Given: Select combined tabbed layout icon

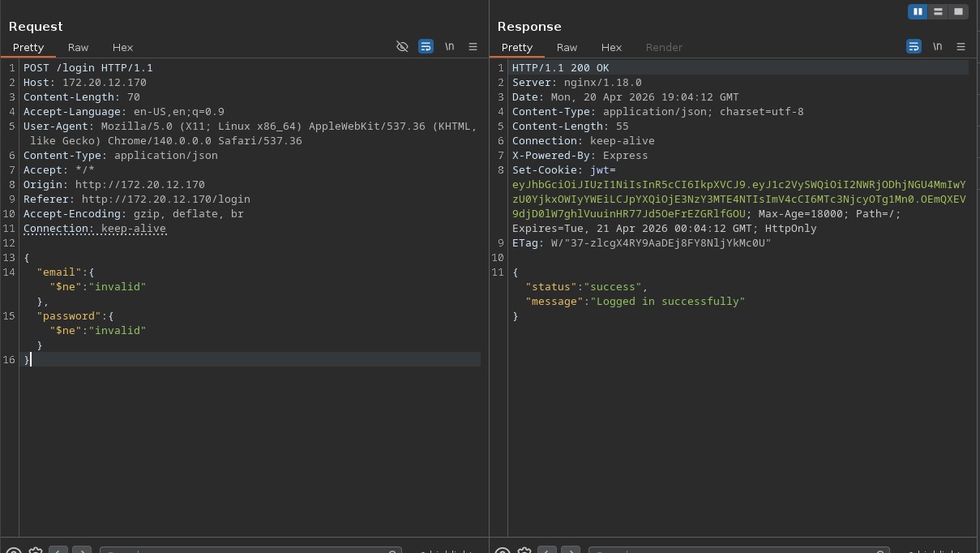Looking at the screenshot, I should pos(958,11).
